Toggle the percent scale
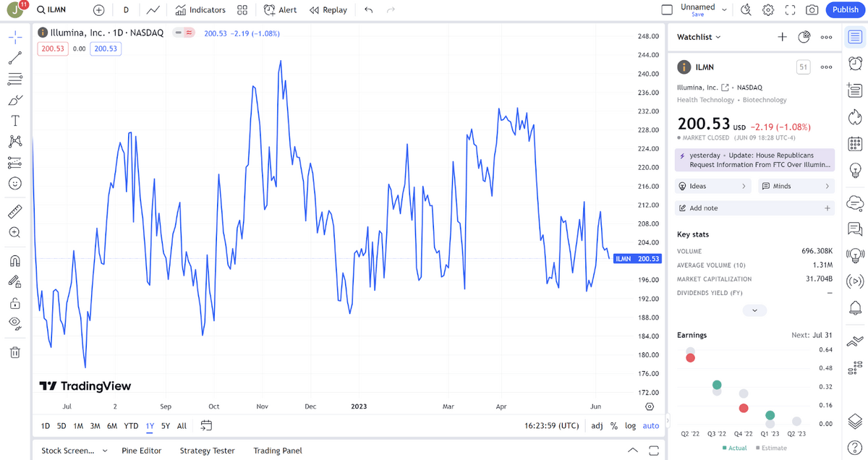This screenshot has height=460, width=868. (614, 426)
